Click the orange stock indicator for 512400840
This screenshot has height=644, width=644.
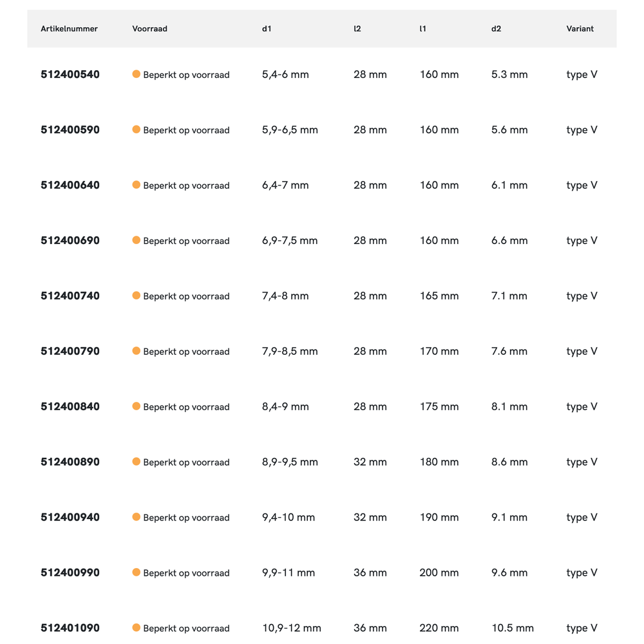click(136, 406)
